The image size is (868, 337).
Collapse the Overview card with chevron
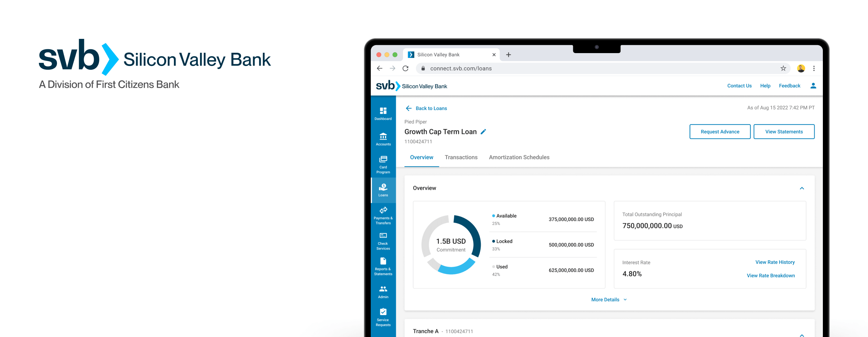[x=802, y=188]
